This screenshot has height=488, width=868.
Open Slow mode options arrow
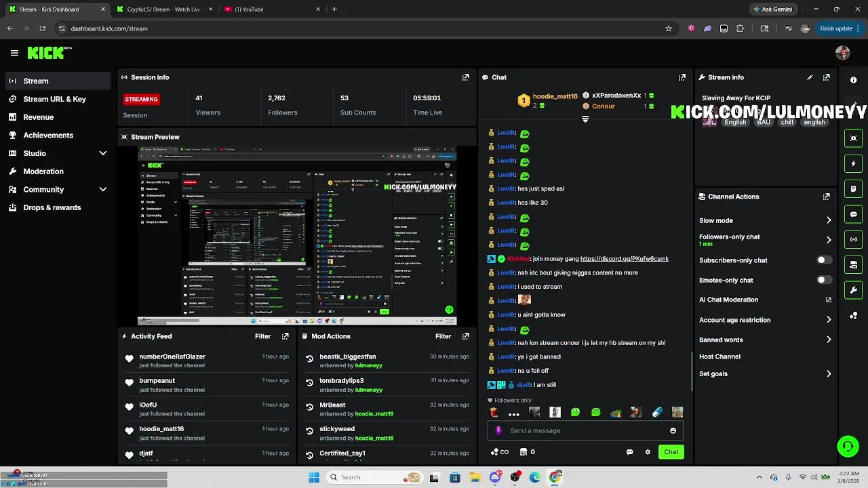click(x=829, y=220)
